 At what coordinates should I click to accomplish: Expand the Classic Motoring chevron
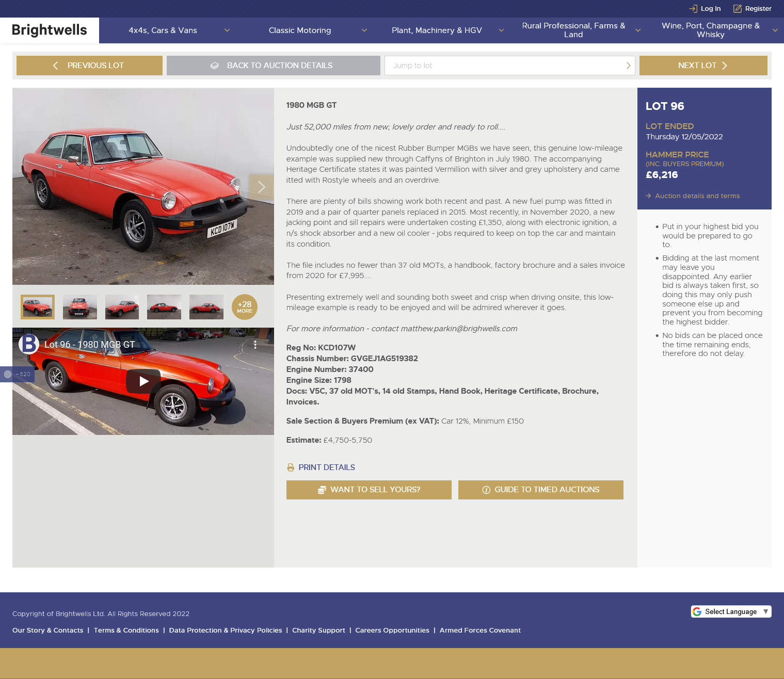(x=364, y=30)
